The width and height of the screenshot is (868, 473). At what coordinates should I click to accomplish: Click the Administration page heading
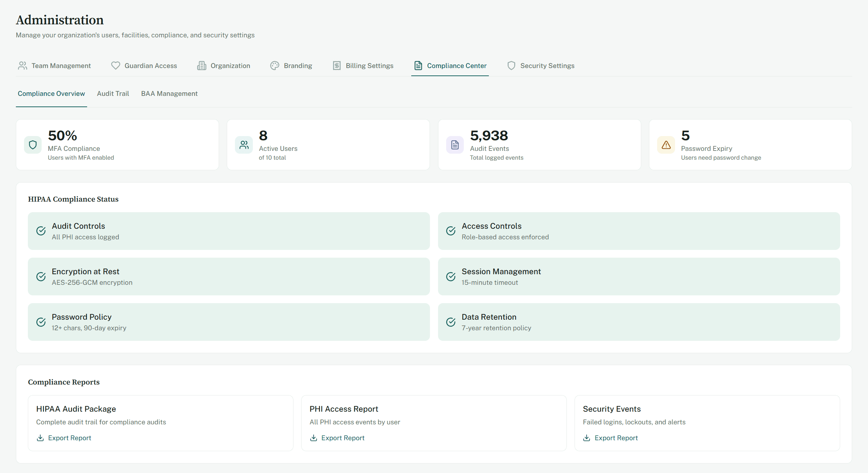click(x=60, y=20)
